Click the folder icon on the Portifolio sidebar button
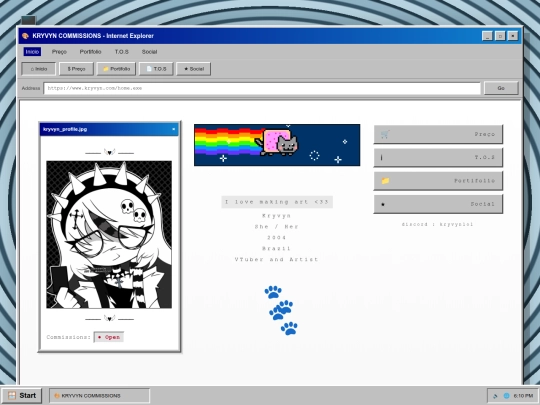Image resolution: width=540 pixels, height=405 pixels. [385, 180]
